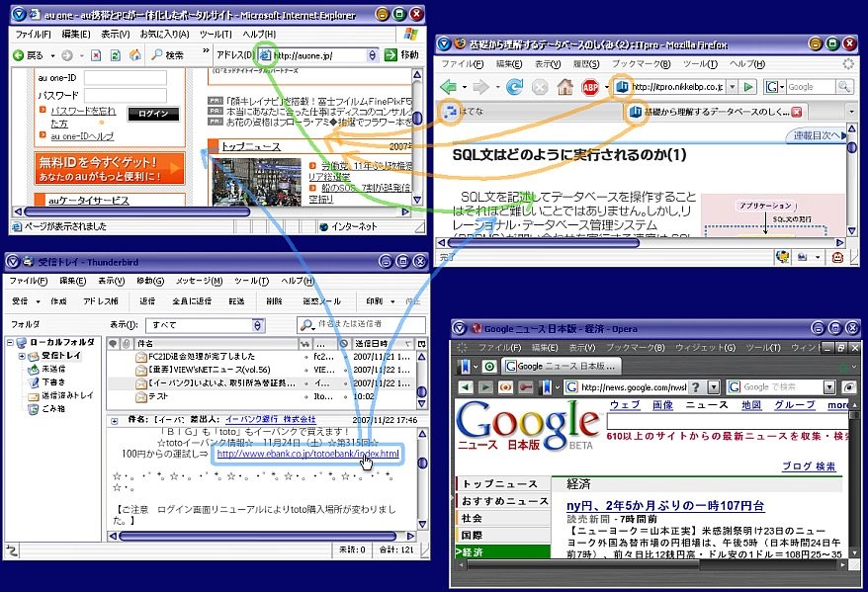Click the 受信 receive button in Thunderbird
868x592 pixels.
pyautogui.click(x=21, y=301)
